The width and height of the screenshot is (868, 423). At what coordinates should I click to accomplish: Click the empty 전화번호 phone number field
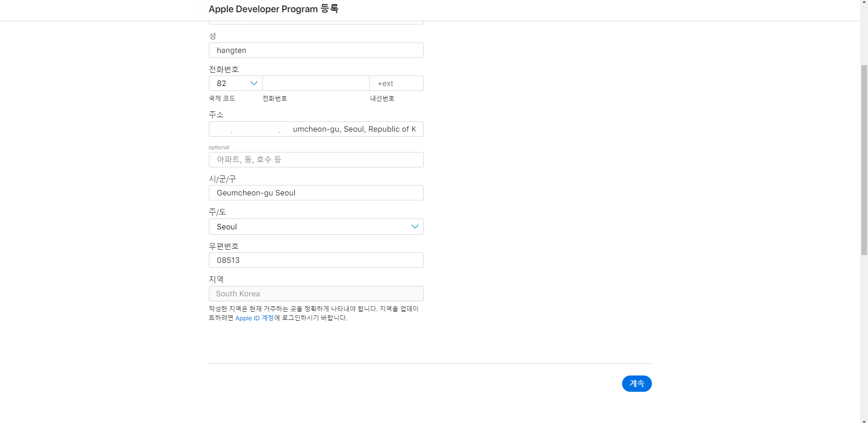tap(316, 83)
